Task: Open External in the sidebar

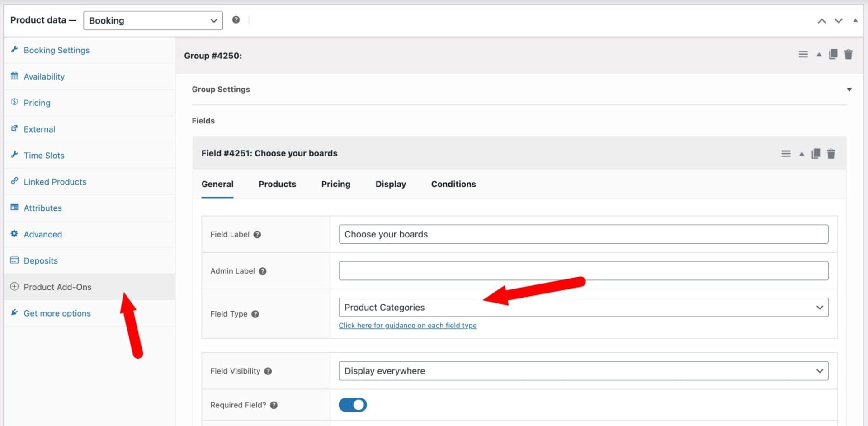Action: [x=90, y=129]
